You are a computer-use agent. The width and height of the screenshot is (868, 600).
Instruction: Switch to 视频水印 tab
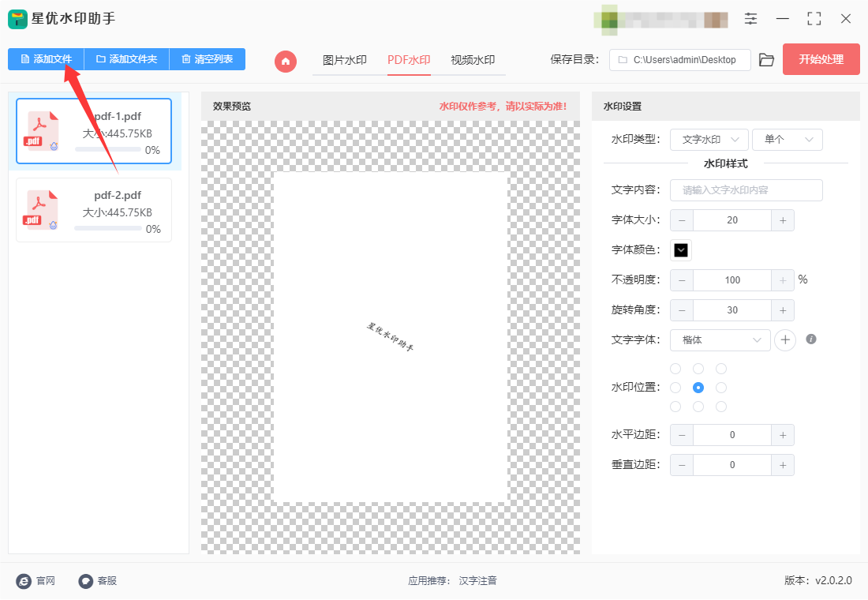coord(473,60)
